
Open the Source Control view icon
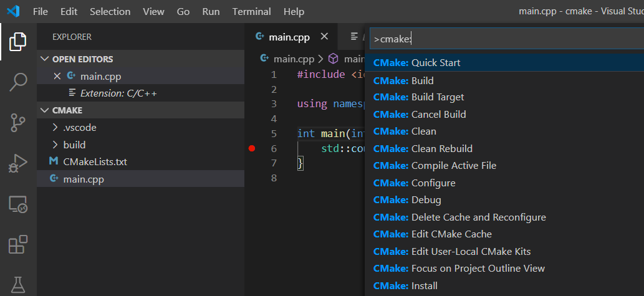point(18,122)
